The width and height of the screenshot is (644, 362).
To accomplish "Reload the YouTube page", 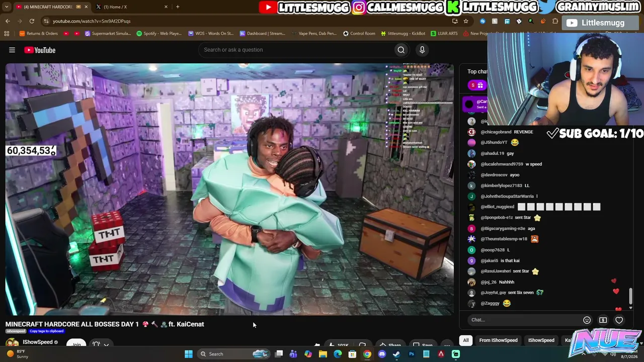I will coord(32,21).
